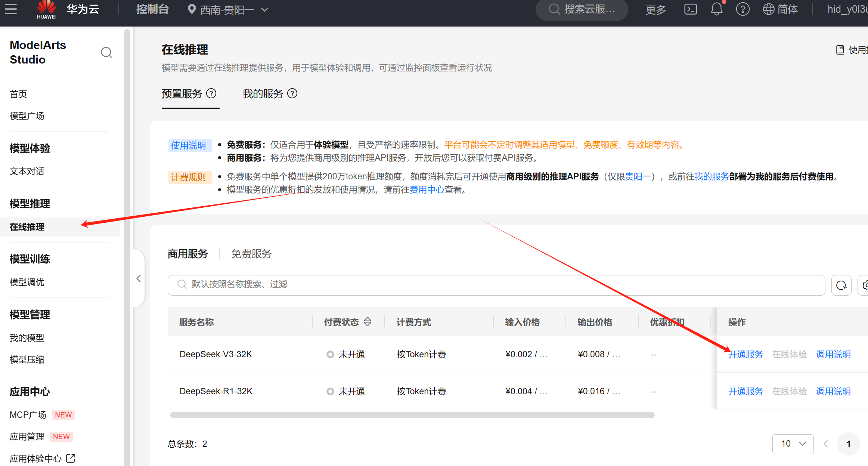This screenshot has width=868, height=466.
Task: Switch to the 免费服务 tab
Action: pos(251,254)
